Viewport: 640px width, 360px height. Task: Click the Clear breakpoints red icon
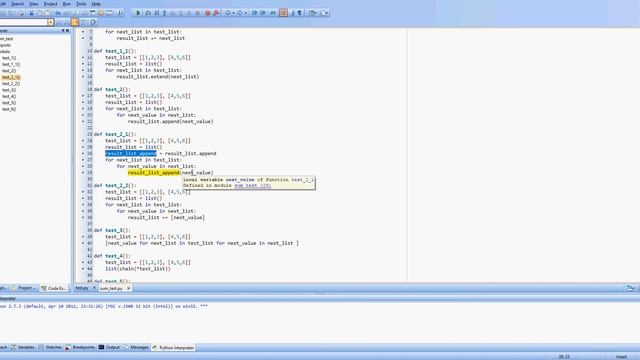click(x=216, y=13)
